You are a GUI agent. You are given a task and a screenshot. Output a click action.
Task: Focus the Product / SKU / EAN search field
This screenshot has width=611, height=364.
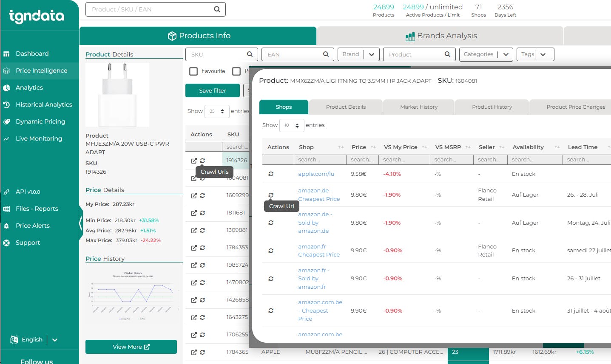coord(156,9)
